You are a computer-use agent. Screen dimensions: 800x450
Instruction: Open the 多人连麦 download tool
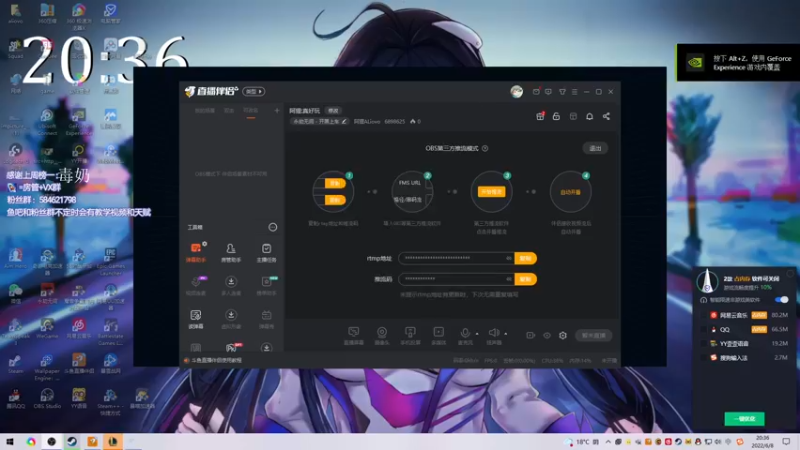click(231, 286)
